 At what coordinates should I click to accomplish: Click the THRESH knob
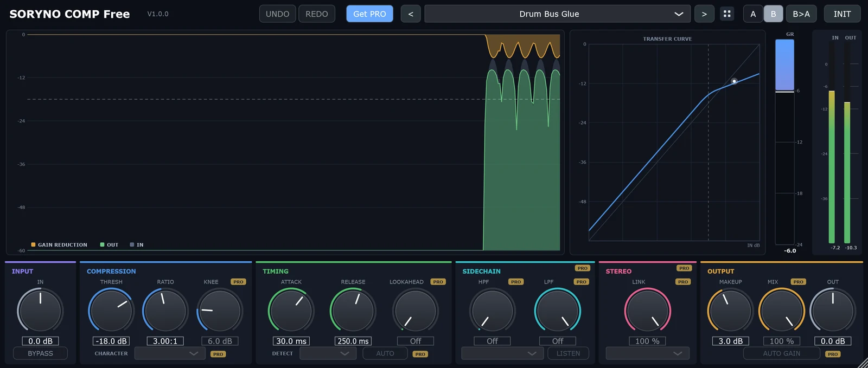point(111,310)
